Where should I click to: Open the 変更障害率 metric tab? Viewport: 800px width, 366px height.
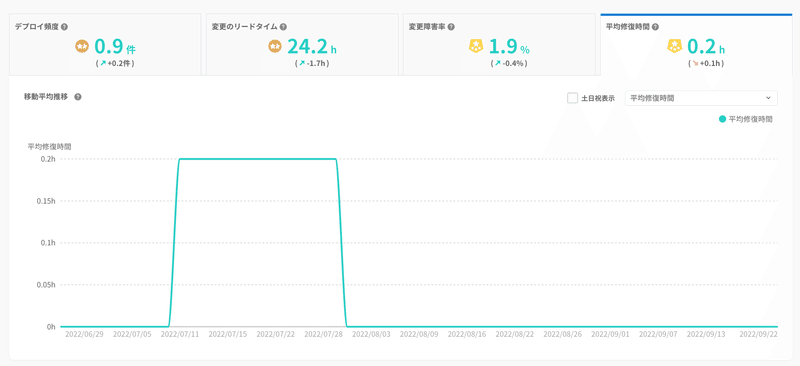(x=499, y=44)
